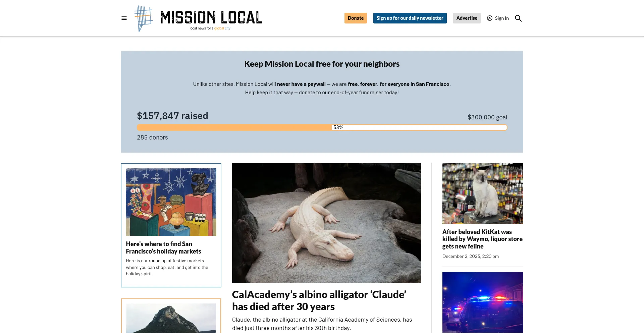Click the search magnifier icon
Image resolution: width=644 pixels, height=333 pixels.
tap(518, 18)
